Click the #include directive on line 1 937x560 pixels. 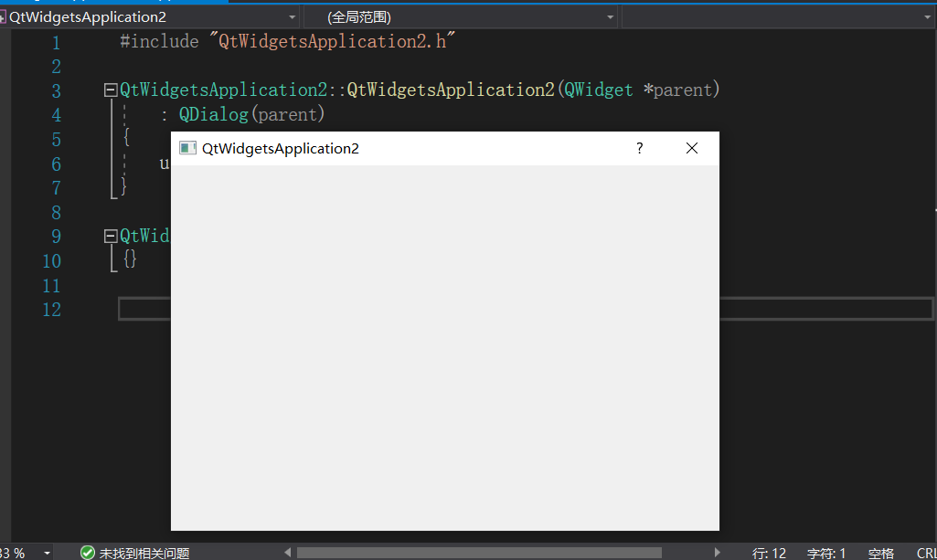click(x=159, y=41)
